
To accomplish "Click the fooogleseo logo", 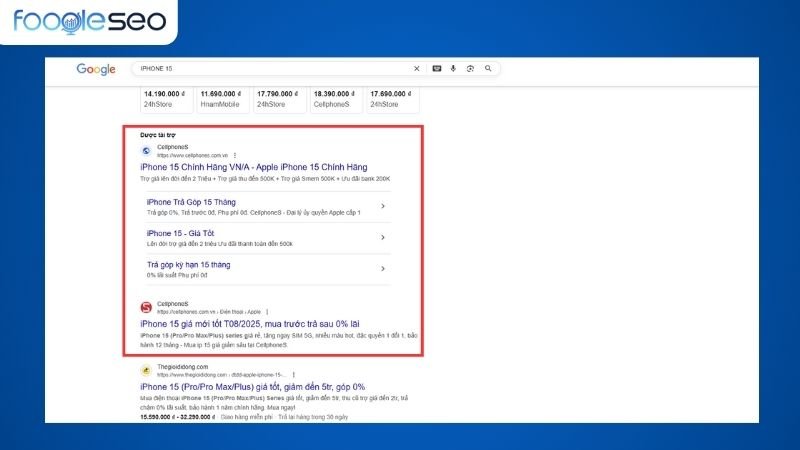I will 89,21.
